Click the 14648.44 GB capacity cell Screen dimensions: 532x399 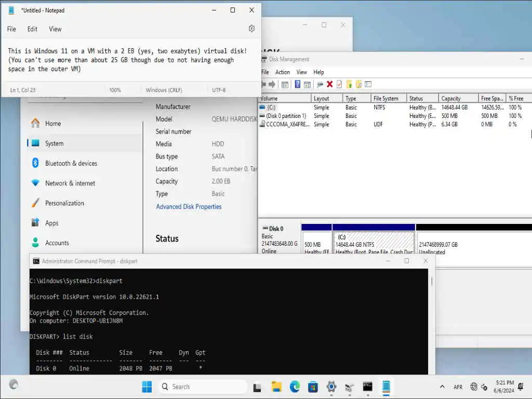click(454, 107)
